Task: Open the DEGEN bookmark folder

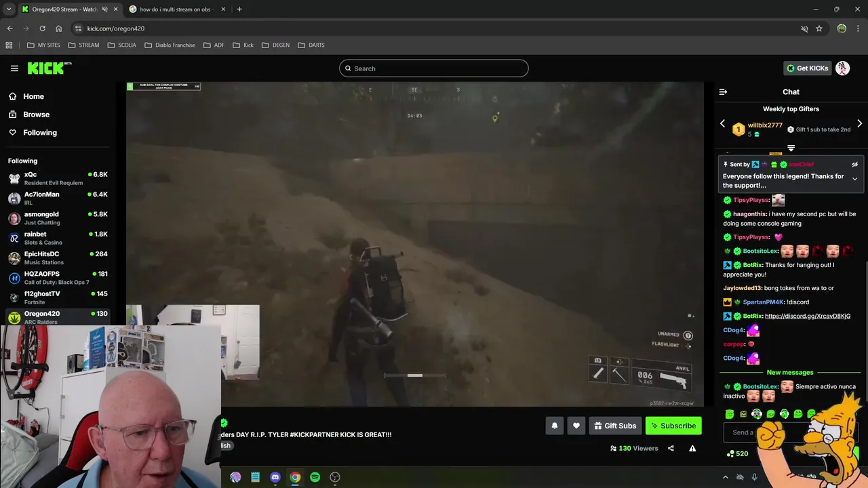Action: [275, 45]
